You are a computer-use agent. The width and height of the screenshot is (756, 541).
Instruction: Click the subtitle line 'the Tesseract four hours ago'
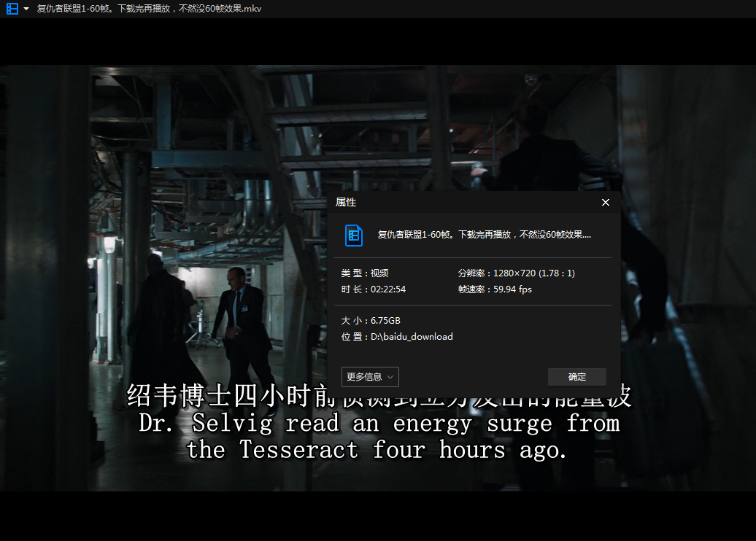376,450
